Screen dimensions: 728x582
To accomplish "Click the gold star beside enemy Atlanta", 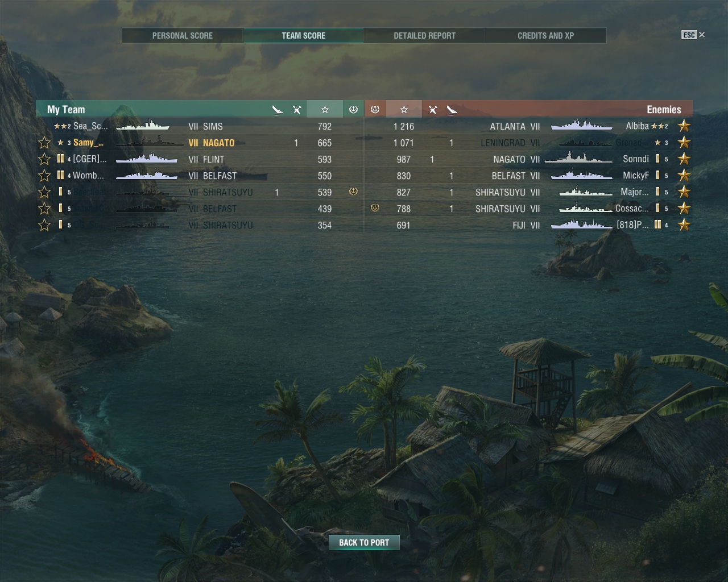I will click(x=684, y=126).
